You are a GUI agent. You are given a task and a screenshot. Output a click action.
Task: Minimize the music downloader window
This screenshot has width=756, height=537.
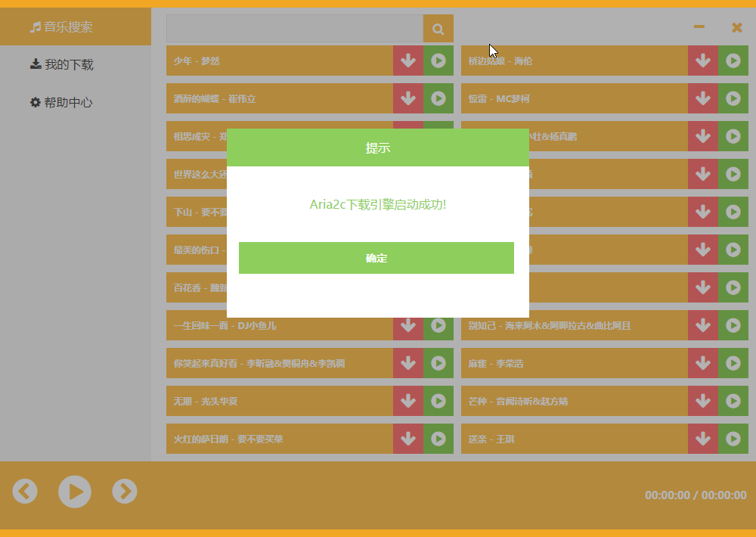pyautogui.click(x=699, y=27)
